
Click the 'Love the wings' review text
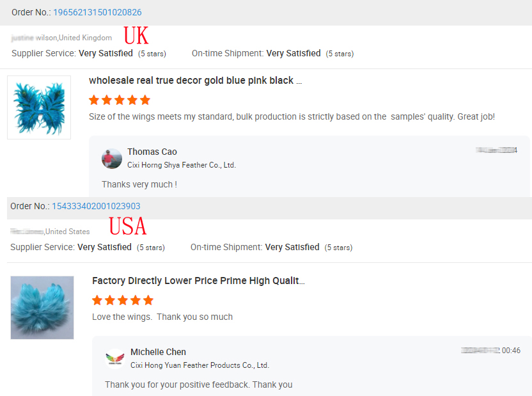pyautogui.click(x=162, y=317)
